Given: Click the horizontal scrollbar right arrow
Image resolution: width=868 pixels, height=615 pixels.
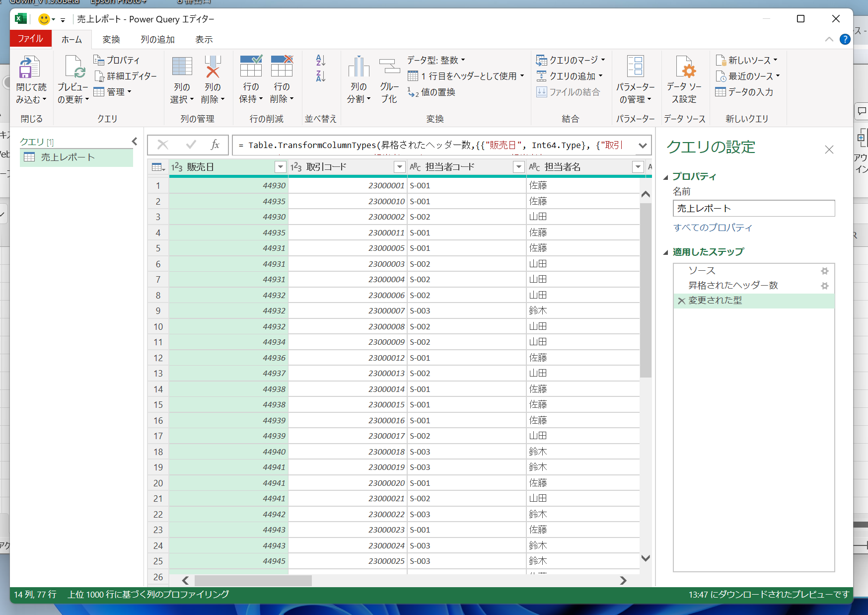Looking at the screenshot, I should tap(623, 580).
